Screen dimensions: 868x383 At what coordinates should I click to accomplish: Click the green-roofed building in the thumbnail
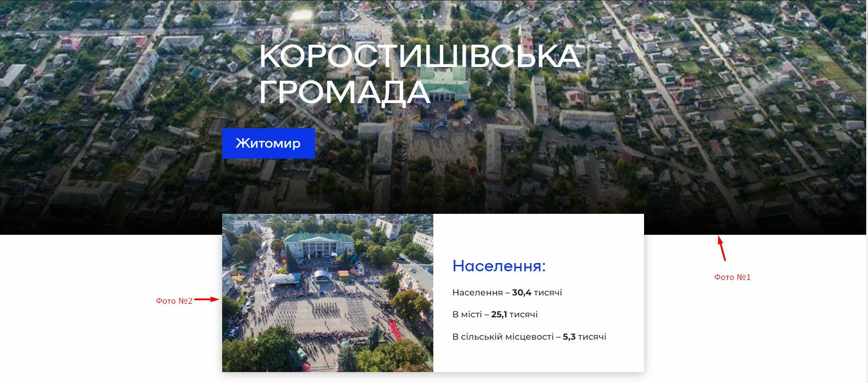click(318, 248)
